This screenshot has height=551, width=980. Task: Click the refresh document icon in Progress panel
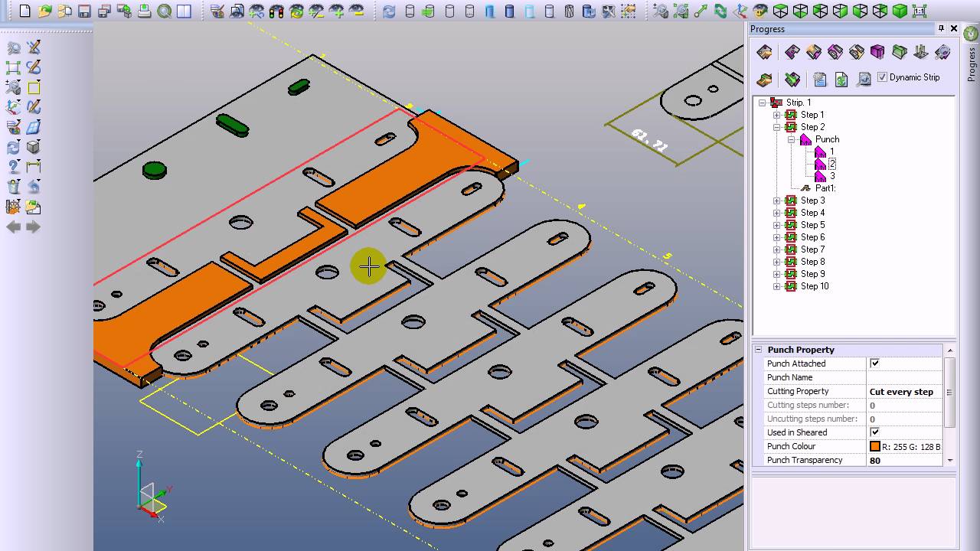coord(841,79)
